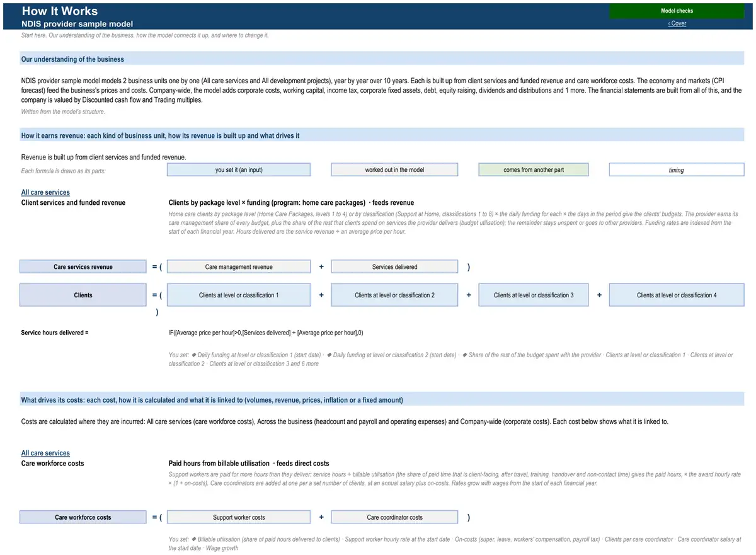Image resolution: width=756 pixels, height=555 pixels.
Task: Open the All care services link under revenue
Action: pyautogui.click(x=45, y=192)
